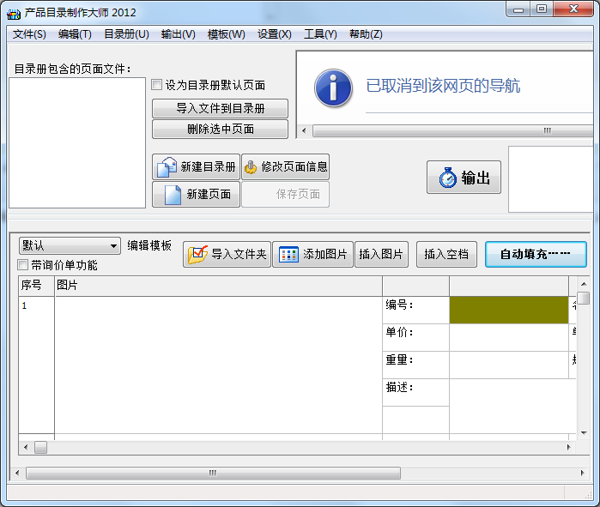
Task: Click the 添加图片 (add image) grid icon button
Action: pos(313,254)
